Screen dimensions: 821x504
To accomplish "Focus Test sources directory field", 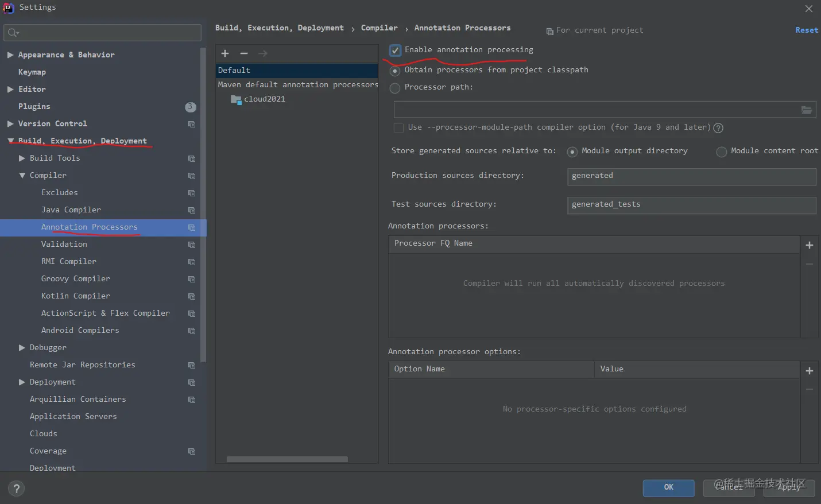I will coord(692,205).
